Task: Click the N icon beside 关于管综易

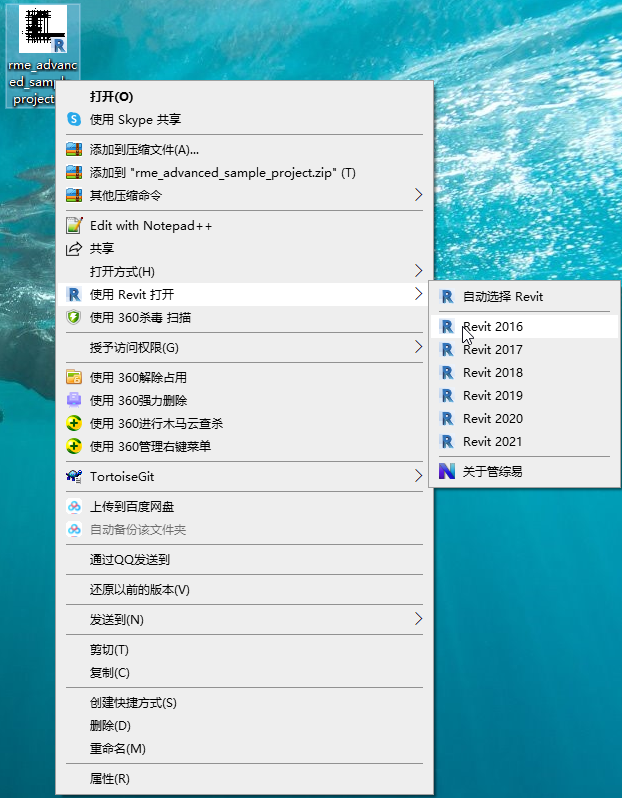Action: coord(447,471)
